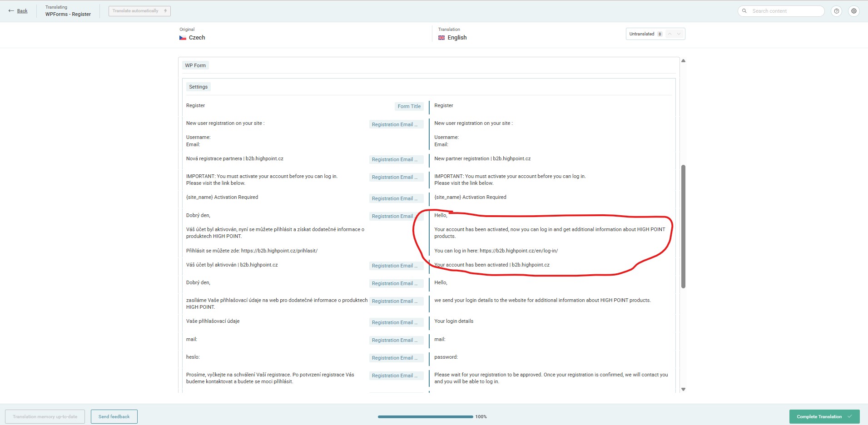Focus the Search content field
The image size is (868, 425).
point(781,11)
